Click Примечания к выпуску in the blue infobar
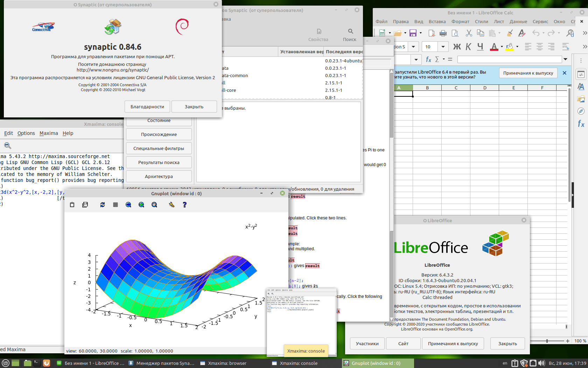Image resolution: width=588 pixels, height=368 pixels. coord(528,73)
